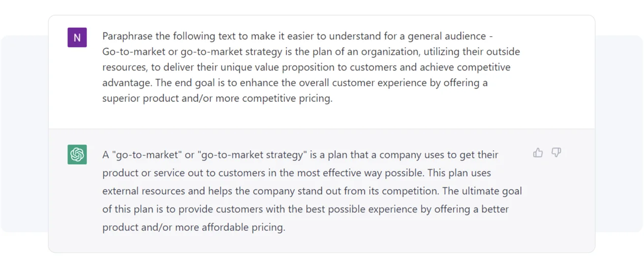This screenshot has height=268, width=644.
Task: Click the prompt line starting "resources, to deliver"
Action: (x=306, y=67)
